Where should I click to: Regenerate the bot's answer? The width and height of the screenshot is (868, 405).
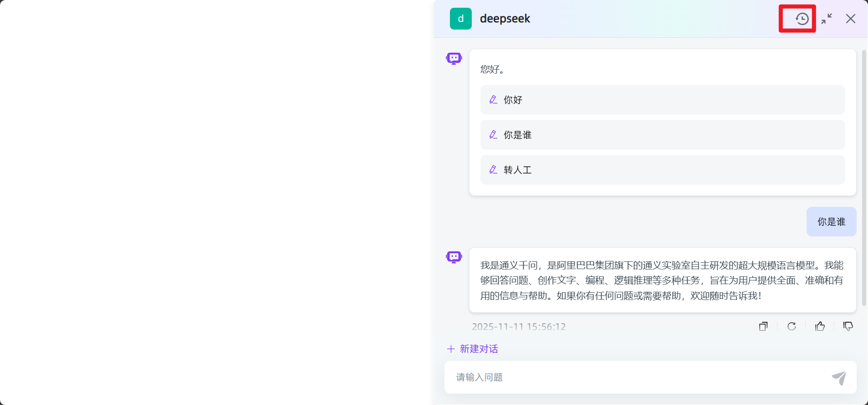[x=792, y=326]
